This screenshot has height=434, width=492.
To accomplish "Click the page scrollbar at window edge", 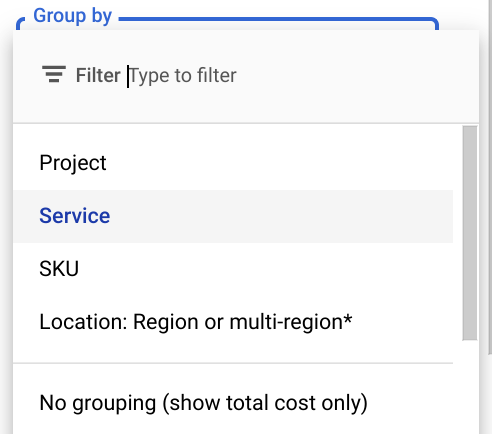I will 490,177.
